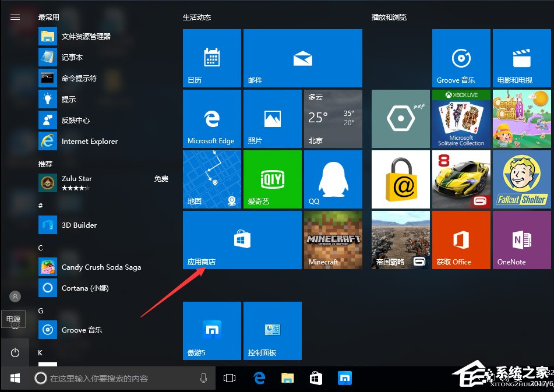Open the OneNote tile
Image resolution: width=554 pixels, height=392 pixels.
click(521, 239)
